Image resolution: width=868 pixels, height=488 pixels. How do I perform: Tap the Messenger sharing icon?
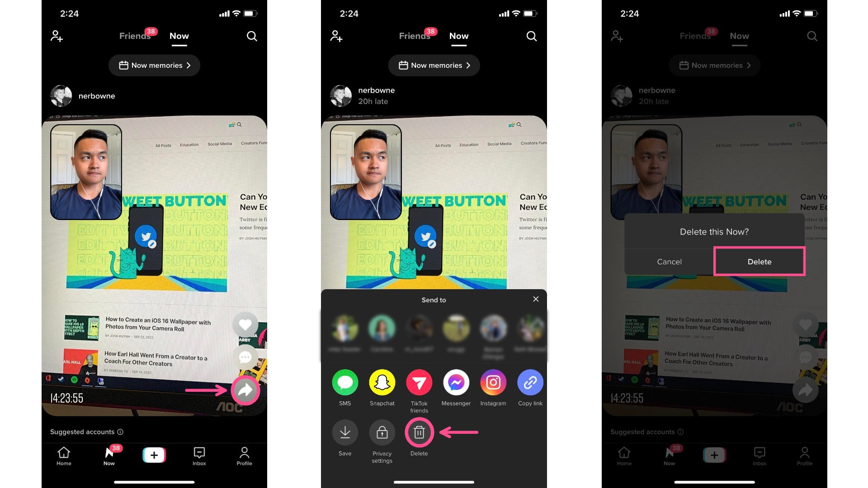(455, 382)
